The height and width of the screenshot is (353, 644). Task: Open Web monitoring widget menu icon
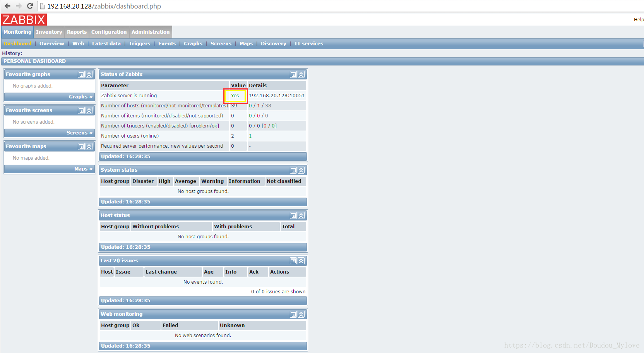pyautogui.click(x=293, y=314)
